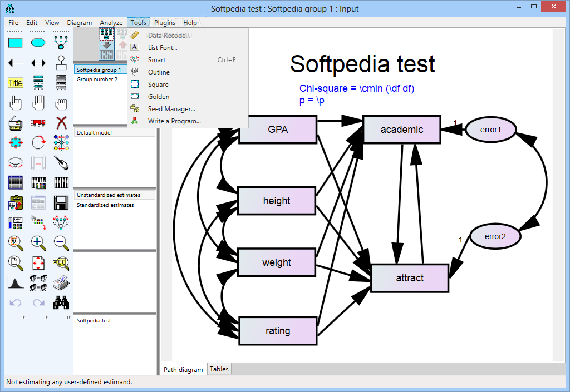Select the erase objects red X tool

point(61,123)
